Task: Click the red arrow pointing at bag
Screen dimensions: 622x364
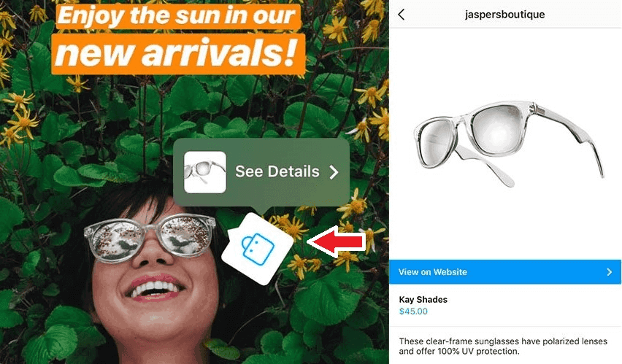Action: pyautogui.click(x=337, y=242)
